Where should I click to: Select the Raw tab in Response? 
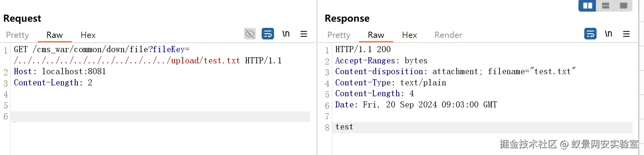click(x=376, y=35)
